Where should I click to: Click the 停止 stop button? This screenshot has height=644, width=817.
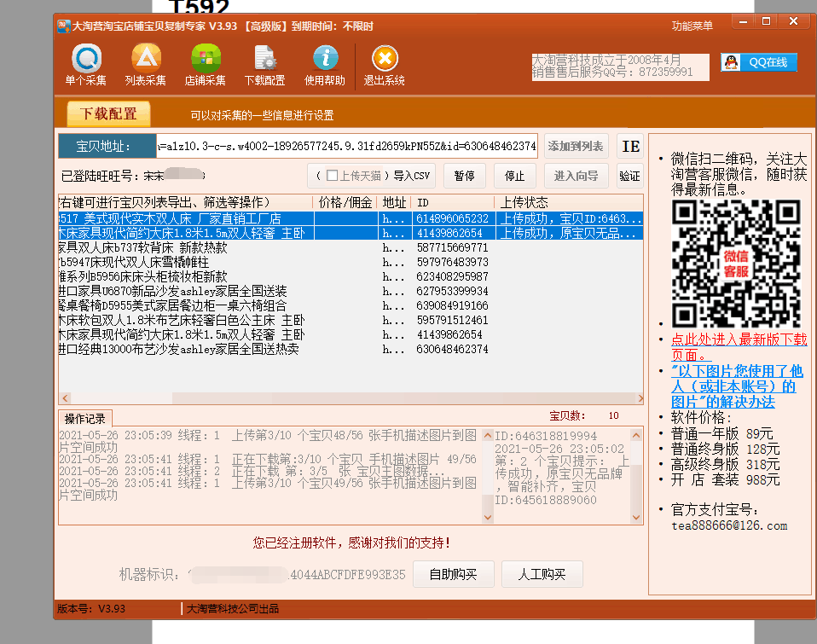pos(514,176)
